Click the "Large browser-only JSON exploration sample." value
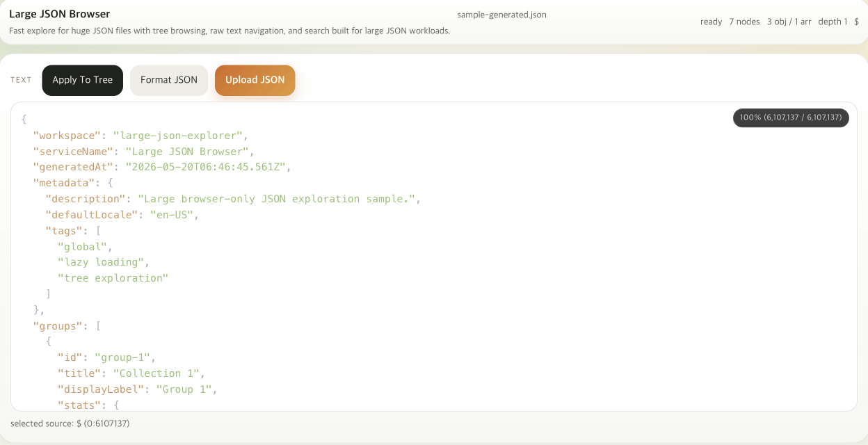Screen dimensions: 868x445 tap(276, 199)
